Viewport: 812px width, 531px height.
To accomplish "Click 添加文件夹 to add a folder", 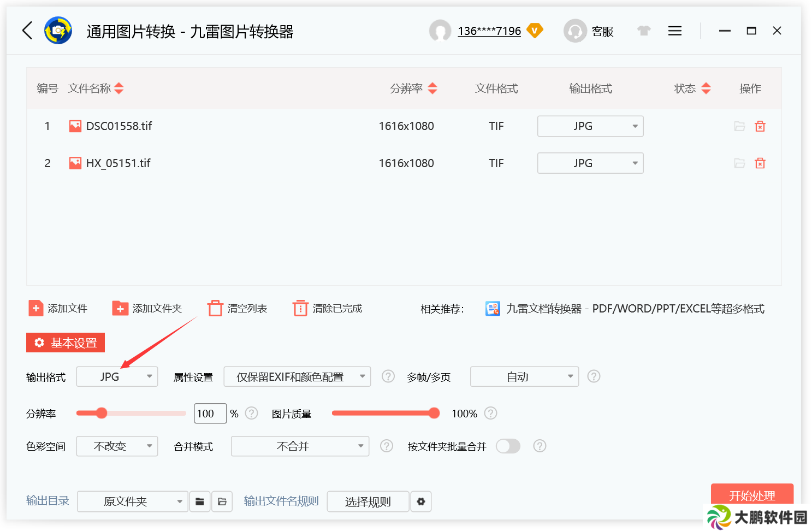I will [x=147, y=309].
